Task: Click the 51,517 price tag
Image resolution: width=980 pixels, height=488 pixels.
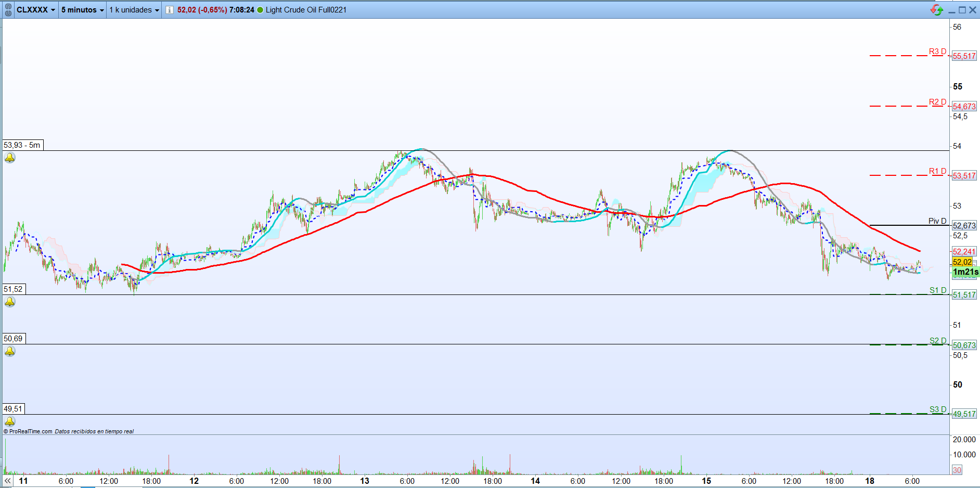Action: (964, 295)
